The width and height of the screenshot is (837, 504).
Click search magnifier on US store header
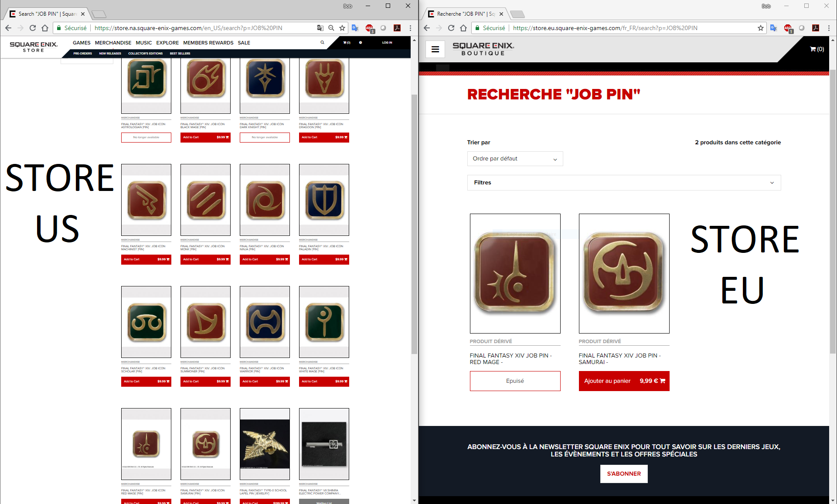323,43
